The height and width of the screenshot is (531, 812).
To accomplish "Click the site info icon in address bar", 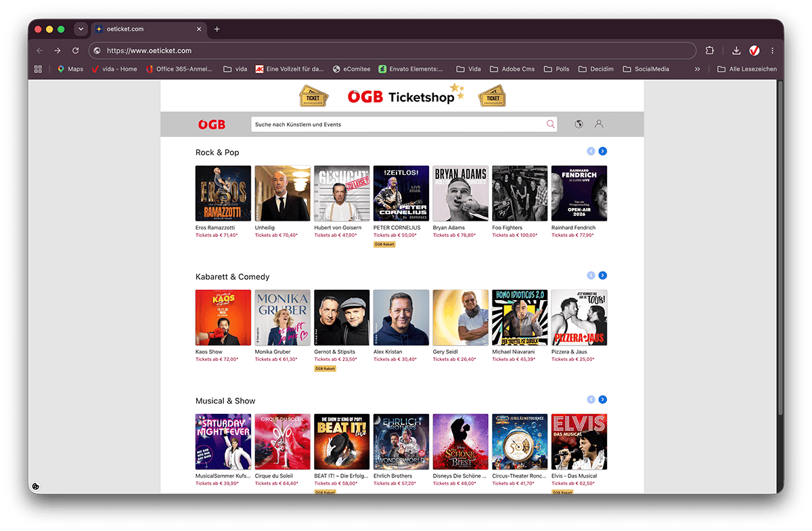I will (x=97, y=51).
